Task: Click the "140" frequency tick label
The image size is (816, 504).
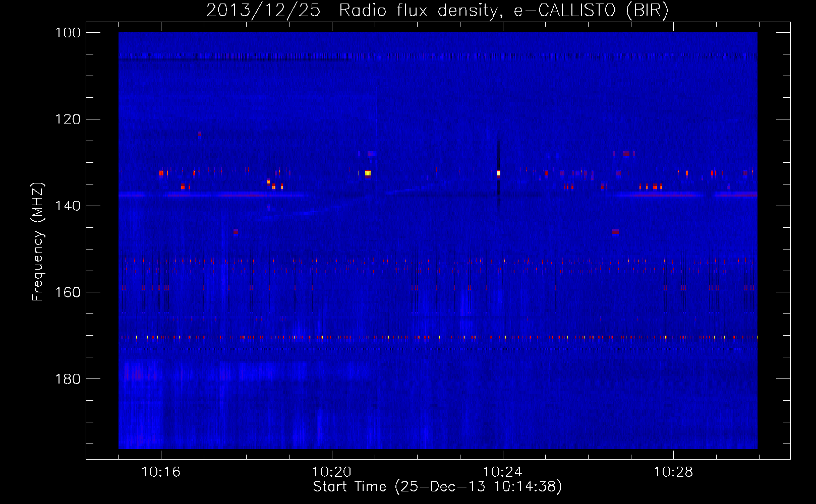Action: 68,206
